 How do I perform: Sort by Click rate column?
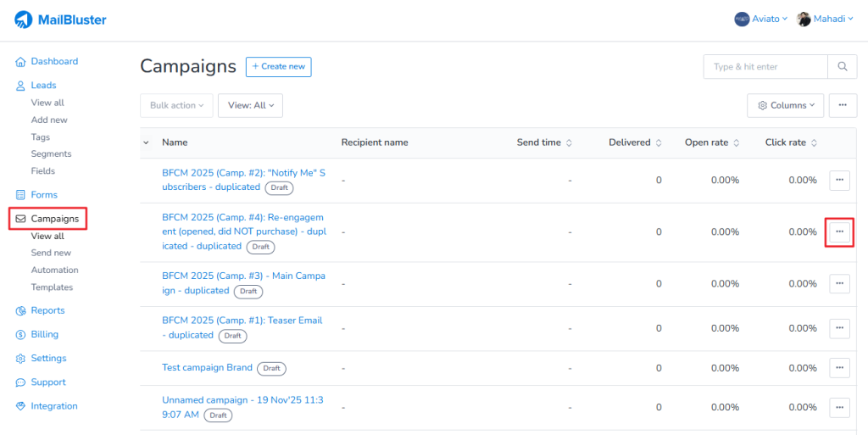coord(813,142)
